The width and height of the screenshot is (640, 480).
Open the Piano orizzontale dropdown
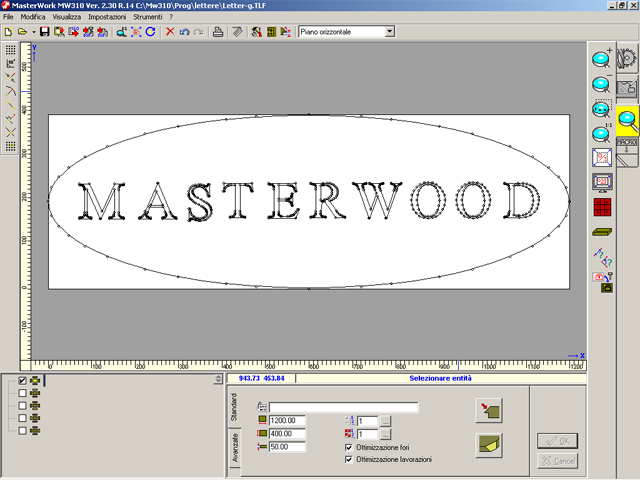click(389, 31)
